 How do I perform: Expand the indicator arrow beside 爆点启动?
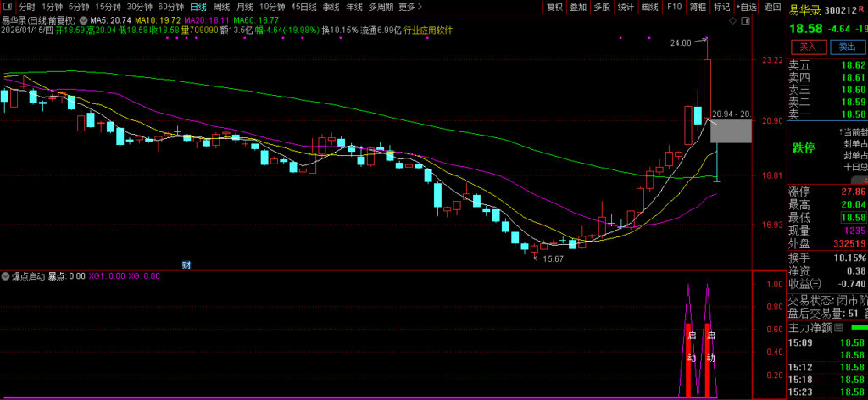[6, 276]
